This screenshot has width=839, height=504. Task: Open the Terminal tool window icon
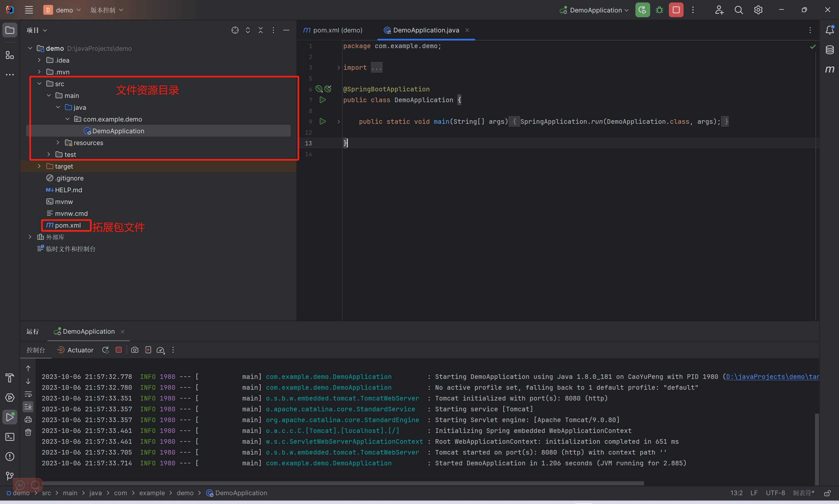point(10,437)
